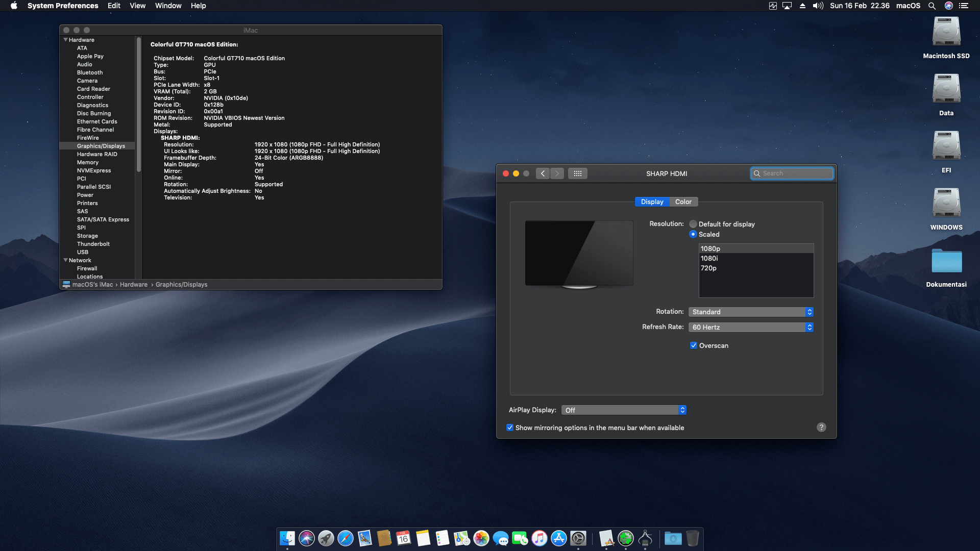This screenshot has width=980, height=551.
Task: Click the volume icon in menu bar
Action: (818, 6)
